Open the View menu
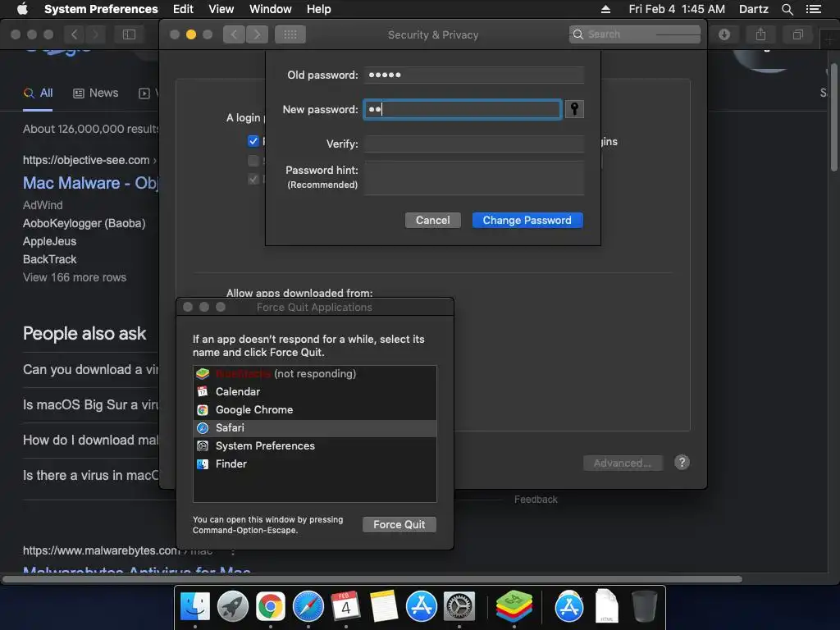 tap(221, 9)
